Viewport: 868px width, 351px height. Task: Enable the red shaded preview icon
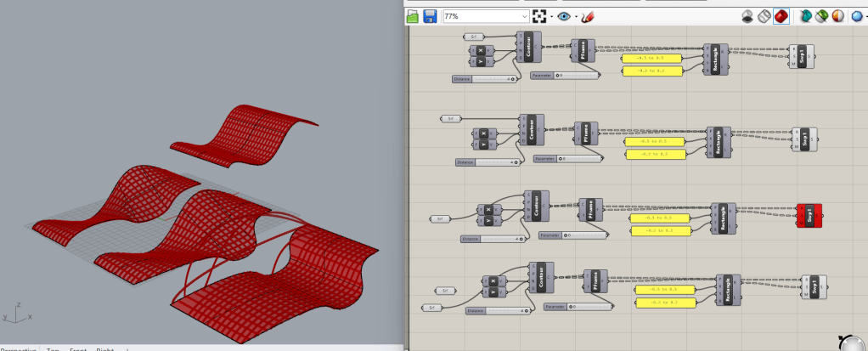coord(779,16)
